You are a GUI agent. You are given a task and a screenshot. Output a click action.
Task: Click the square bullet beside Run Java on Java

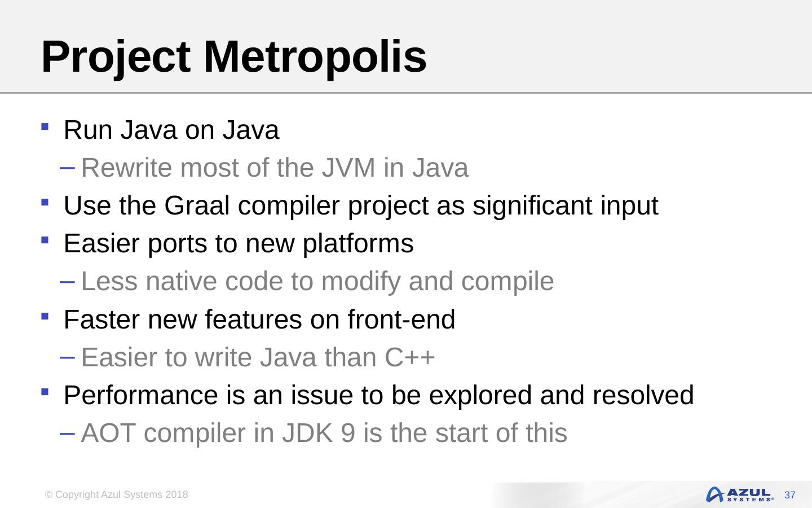(45, 126)
